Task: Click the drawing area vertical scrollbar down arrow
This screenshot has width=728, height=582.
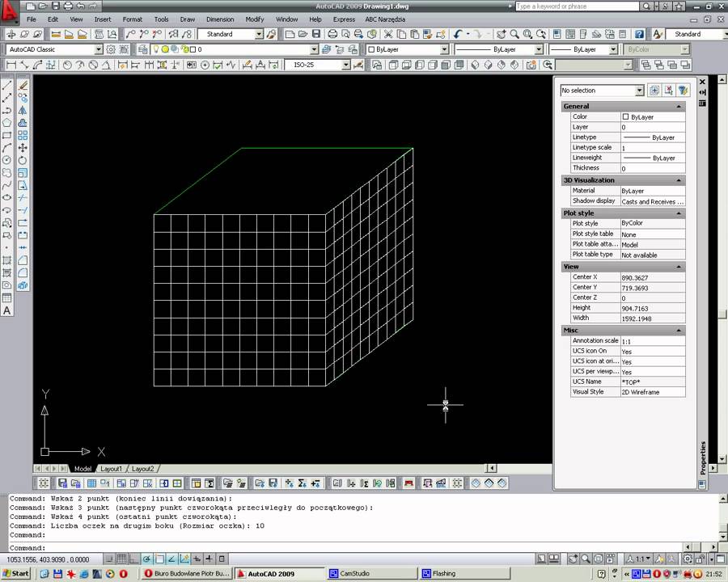Action: pos(722,459)
